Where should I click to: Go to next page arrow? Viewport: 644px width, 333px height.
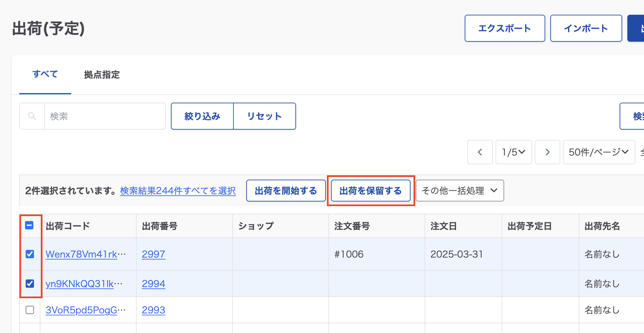click(547, 152)
